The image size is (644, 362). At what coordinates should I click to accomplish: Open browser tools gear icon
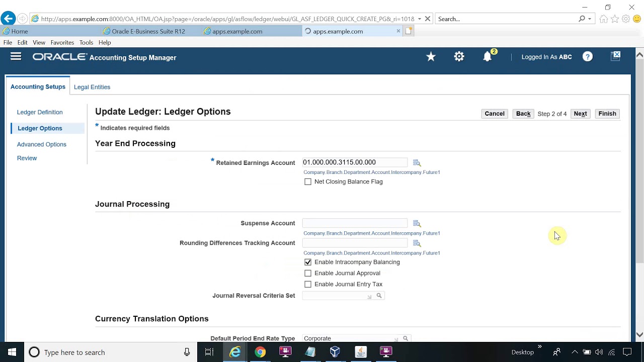(x=626, y=19)
